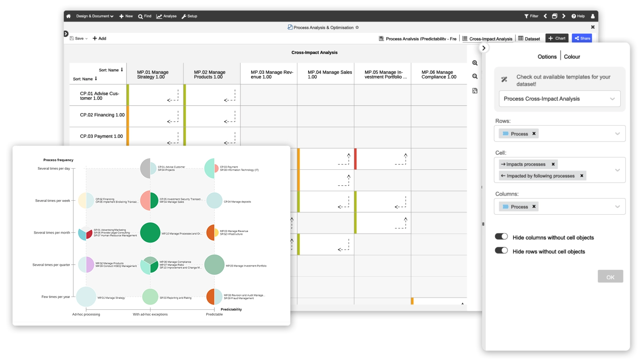Open the Design & Document menu
The height and width of the screenshot is (362, 644).
point(95,16)
